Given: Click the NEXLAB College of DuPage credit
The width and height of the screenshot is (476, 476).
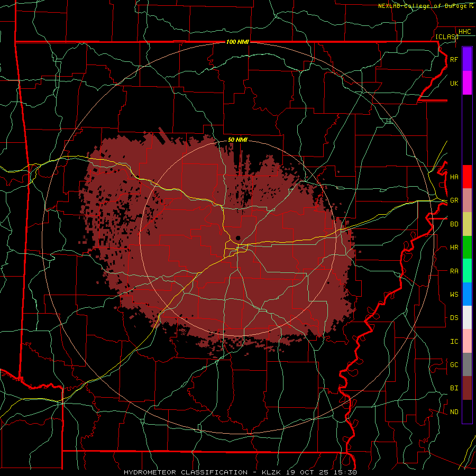Looking at the screenshot, I should 425,6.
